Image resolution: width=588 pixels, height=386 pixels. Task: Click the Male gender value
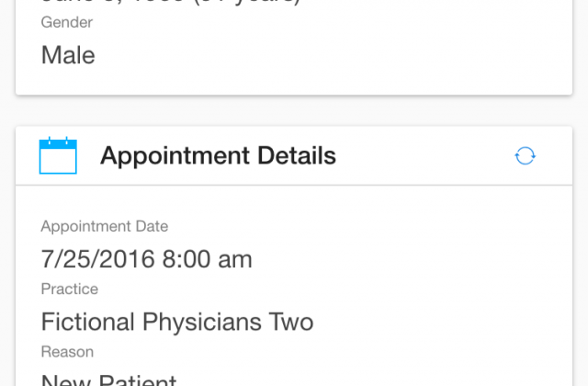[x=68, y=55]
